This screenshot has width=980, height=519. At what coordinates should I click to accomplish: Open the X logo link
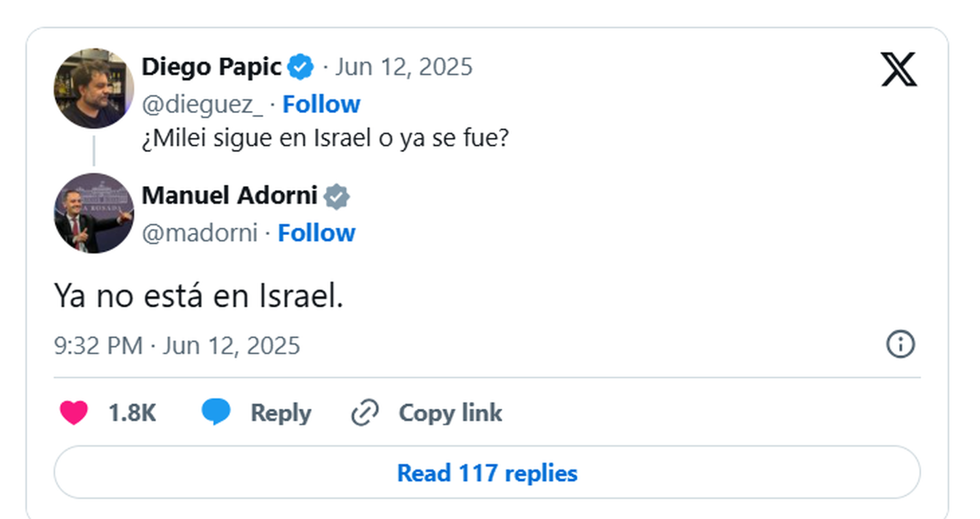pos(899,69)
